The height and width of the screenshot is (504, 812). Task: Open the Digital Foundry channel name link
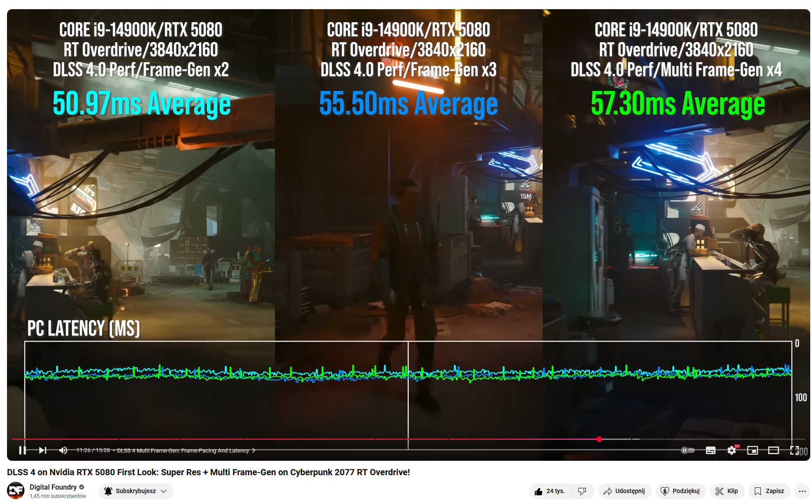click(x=53, y=487)
